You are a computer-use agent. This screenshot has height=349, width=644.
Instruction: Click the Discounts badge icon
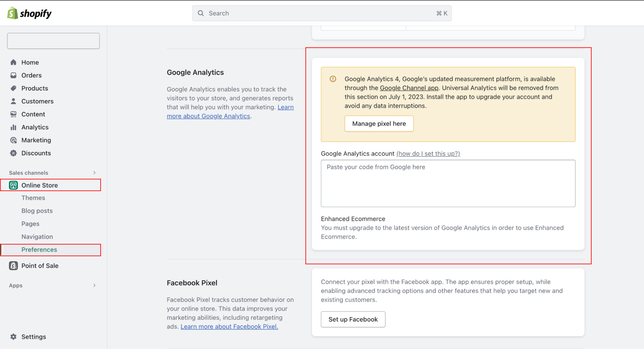tap(13, 153)
